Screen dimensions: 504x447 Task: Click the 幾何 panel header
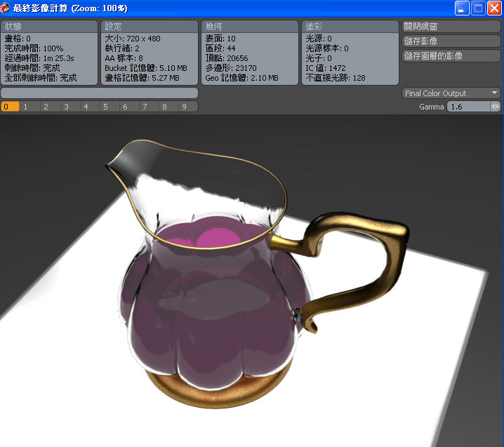pyautogui.click(x=250, y=27)
